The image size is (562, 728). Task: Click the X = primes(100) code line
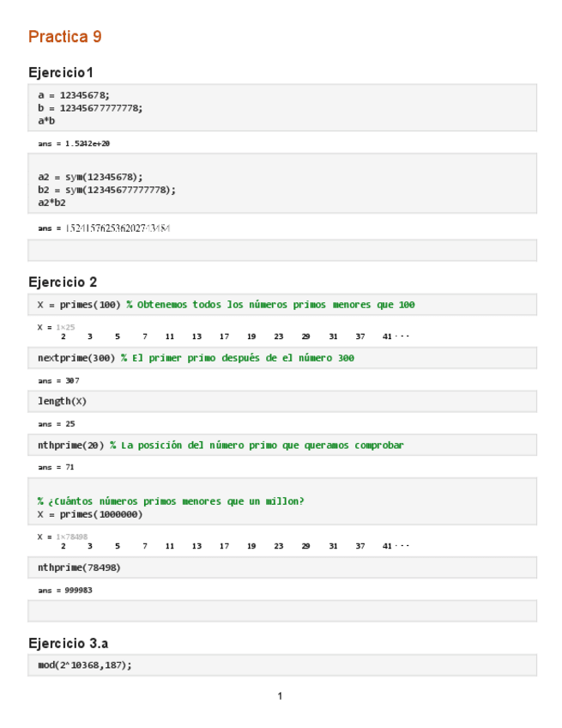tap(79, 305)
